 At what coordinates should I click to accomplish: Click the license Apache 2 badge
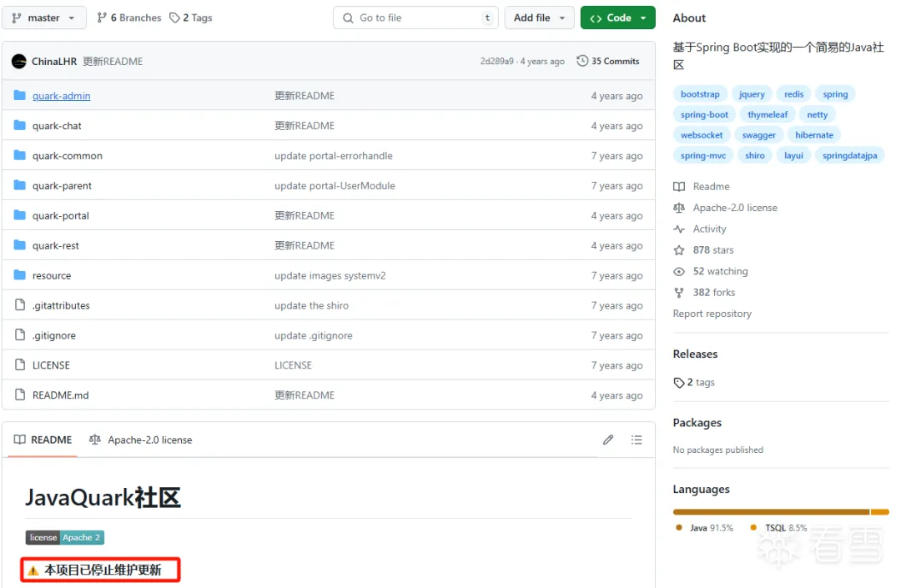point(65,537)
